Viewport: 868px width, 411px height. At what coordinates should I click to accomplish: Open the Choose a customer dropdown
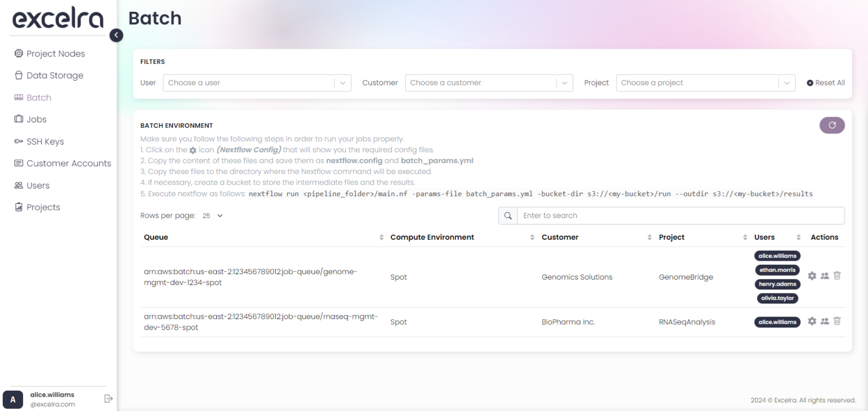(x=489, y=83)
